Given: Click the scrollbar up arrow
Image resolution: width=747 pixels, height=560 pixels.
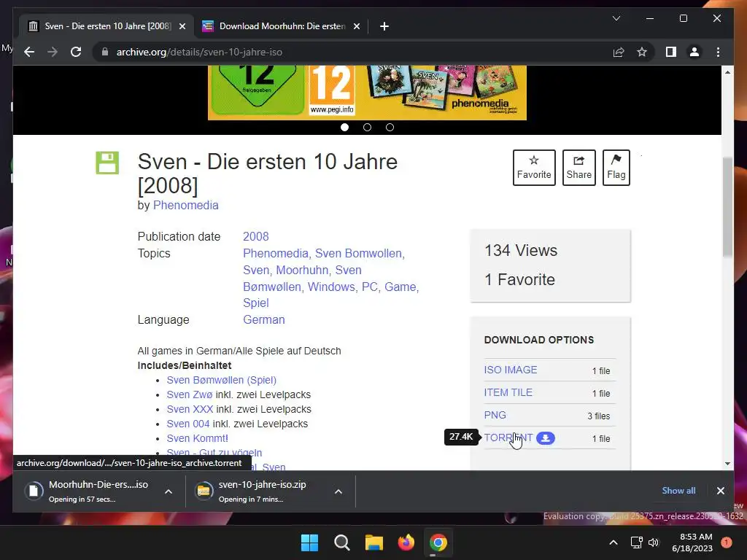Looking at the screenshot, I should (727, 72).
